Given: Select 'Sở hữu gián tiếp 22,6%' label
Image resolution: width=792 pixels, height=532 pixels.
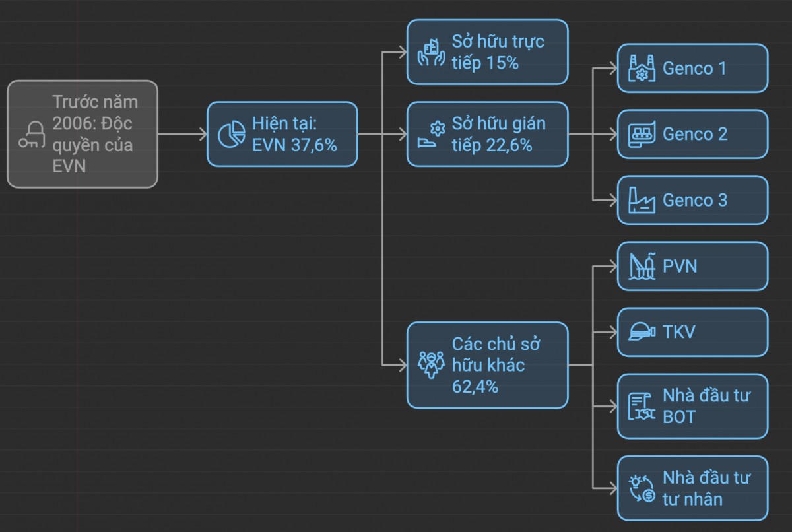Looking at the screenshot, I should (x=498, y=134).
